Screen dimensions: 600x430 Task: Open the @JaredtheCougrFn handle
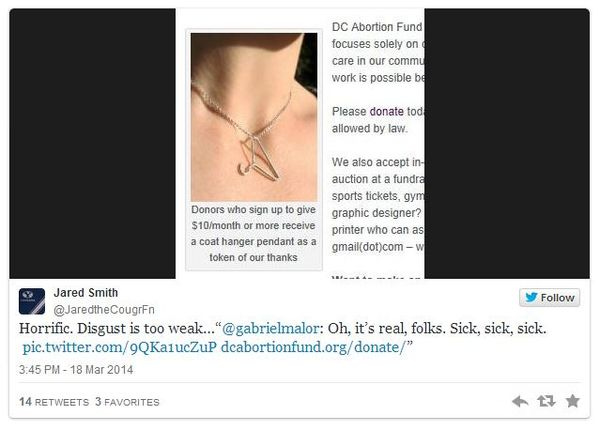[104, 309]
